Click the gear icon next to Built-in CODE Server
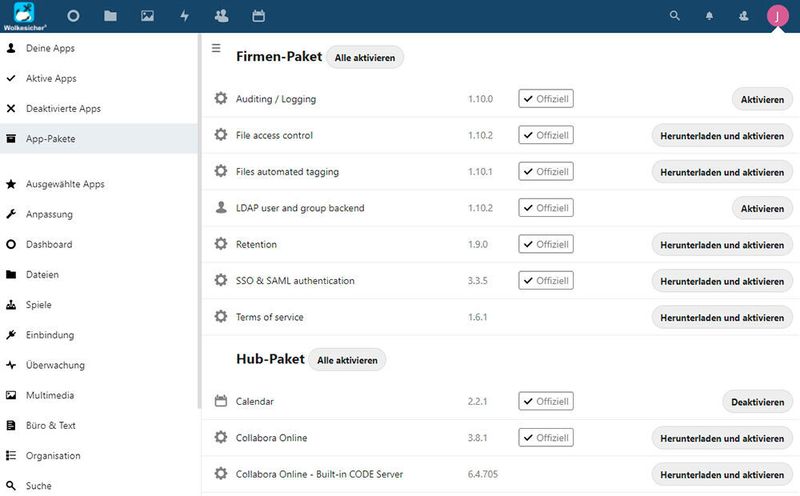The width and height of the screenshot is (800, 496). click(x=221, y=474)
